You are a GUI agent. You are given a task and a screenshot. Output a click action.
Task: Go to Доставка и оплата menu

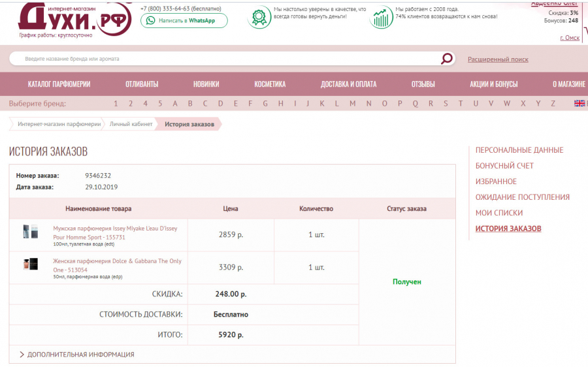point(348,84)
